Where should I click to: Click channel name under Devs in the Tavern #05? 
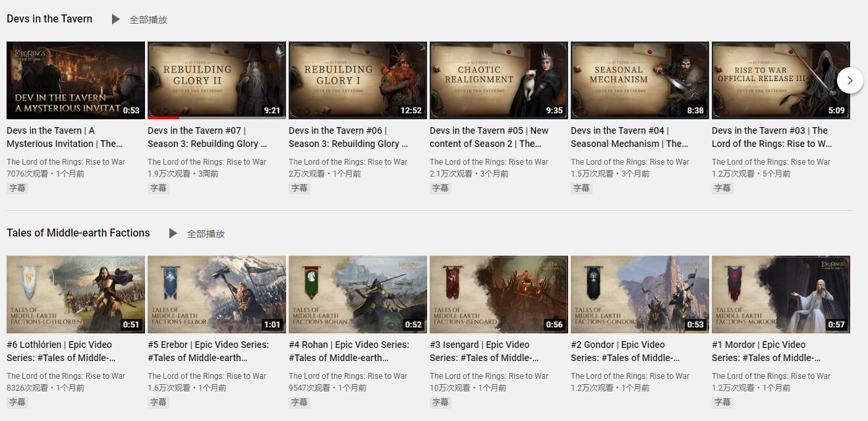[489, 162]
